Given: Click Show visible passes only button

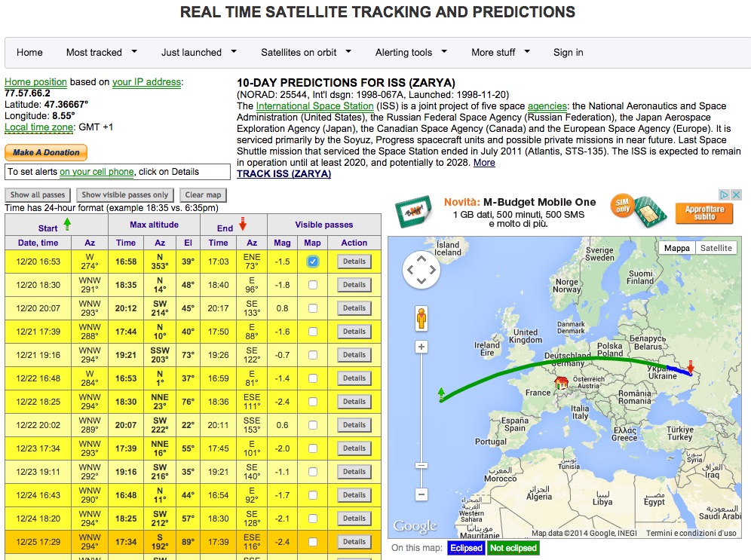Looking at the screenshot, I should (x=125, y=194).
